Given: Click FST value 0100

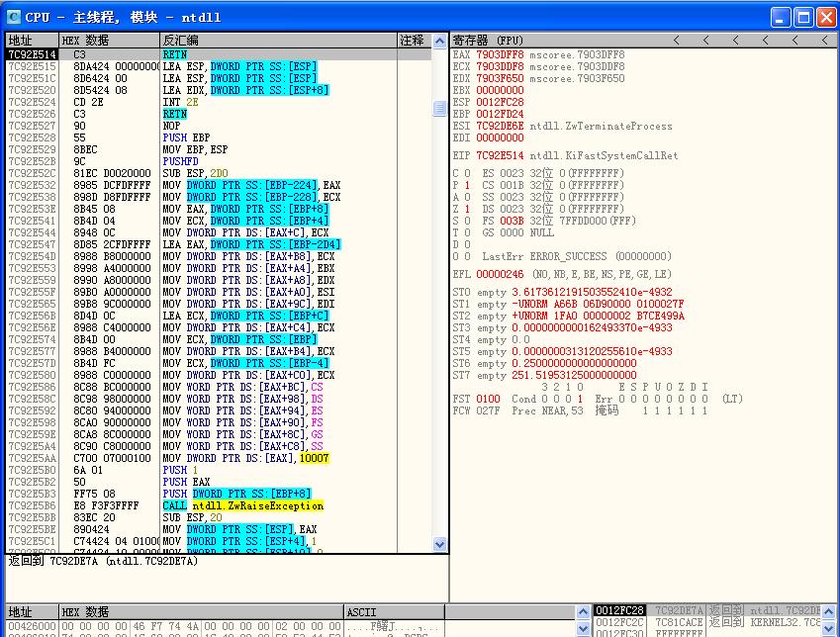Looking at the screenshot, I should pyautogui.click(x=488, y=399).
